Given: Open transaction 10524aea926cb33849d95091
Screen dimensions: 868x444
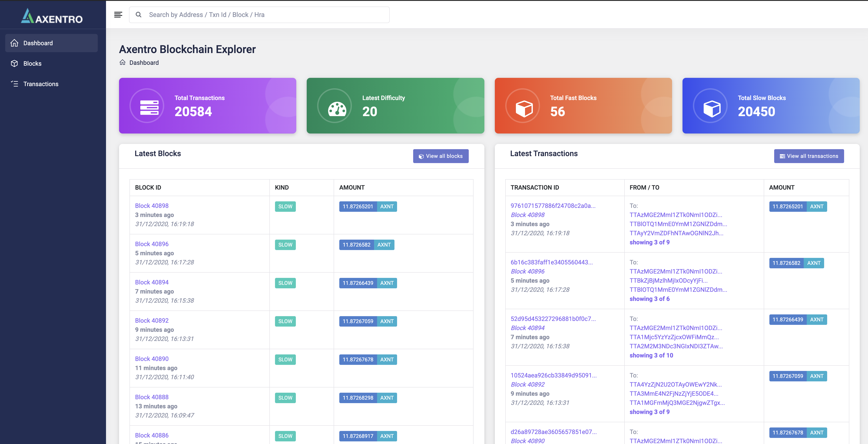Looking at the screenshot, I should pyautogui.click(x=553, y=375).
